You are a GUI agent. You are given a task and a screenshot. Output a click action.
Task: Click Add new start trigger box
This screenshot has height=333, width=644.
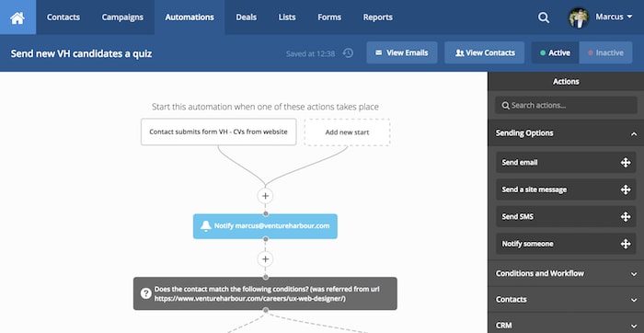347,132
